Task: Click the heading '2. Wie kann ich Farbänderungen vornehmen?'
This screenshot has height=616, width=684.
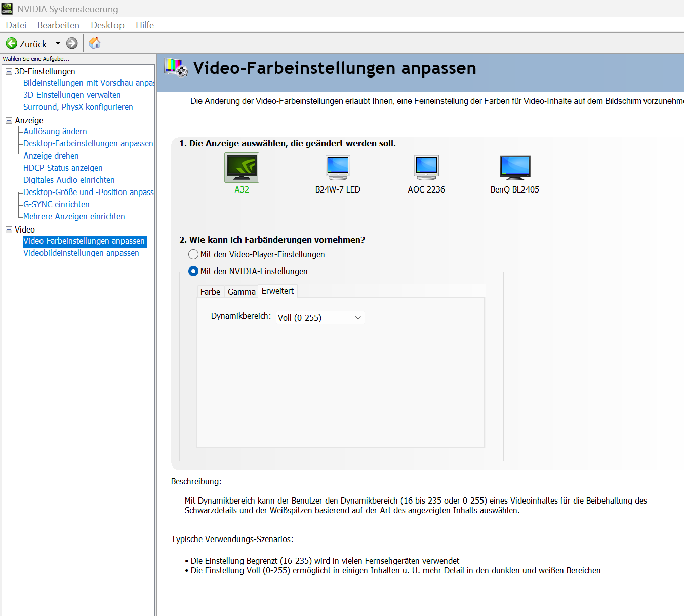Action: tap(272, 240)
